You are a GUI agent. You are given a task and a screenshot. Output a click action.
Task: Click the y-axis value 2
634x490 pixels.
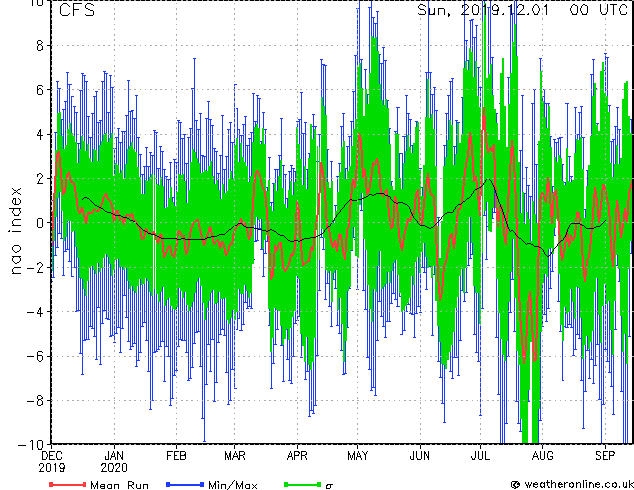[40, 178]
